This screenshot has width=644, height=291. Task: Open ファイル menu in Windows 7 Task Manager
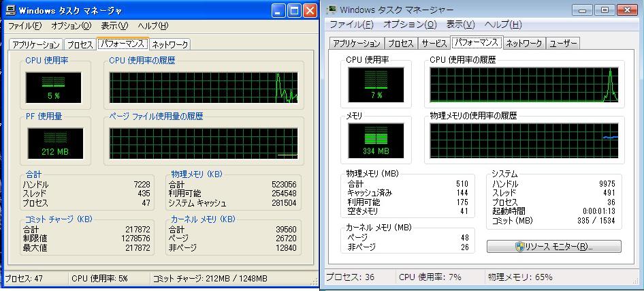(351, 25)
